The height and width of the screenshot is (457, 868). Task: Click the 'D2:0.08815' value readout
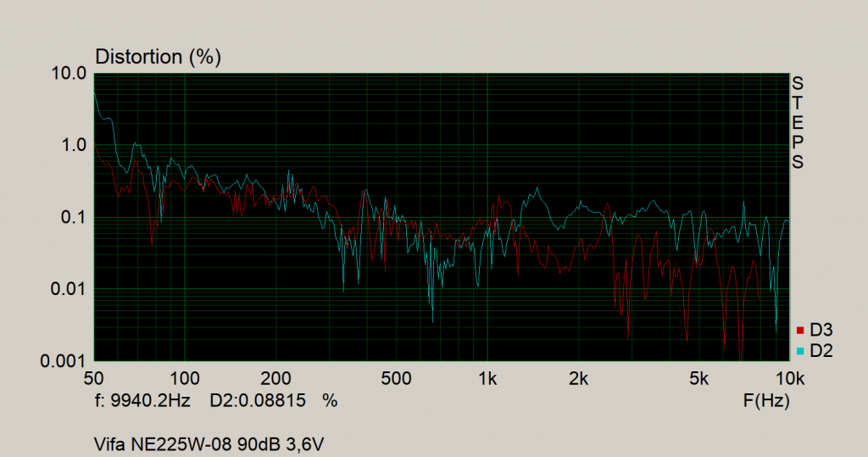tap(258, 400)
